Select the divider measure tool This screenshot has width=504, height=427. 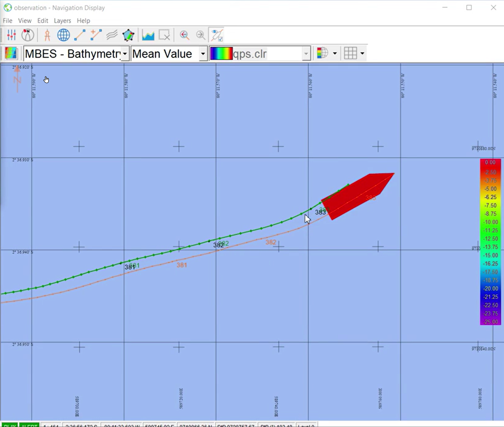click(47, 35)
